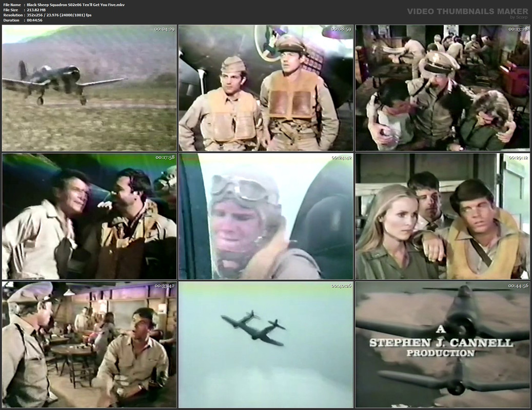Viewport: 532px width, 410px height.
Task: Open the 00:44:56 Stephen J. Cannell credit thumbnail
Action: tap(442, 344)
